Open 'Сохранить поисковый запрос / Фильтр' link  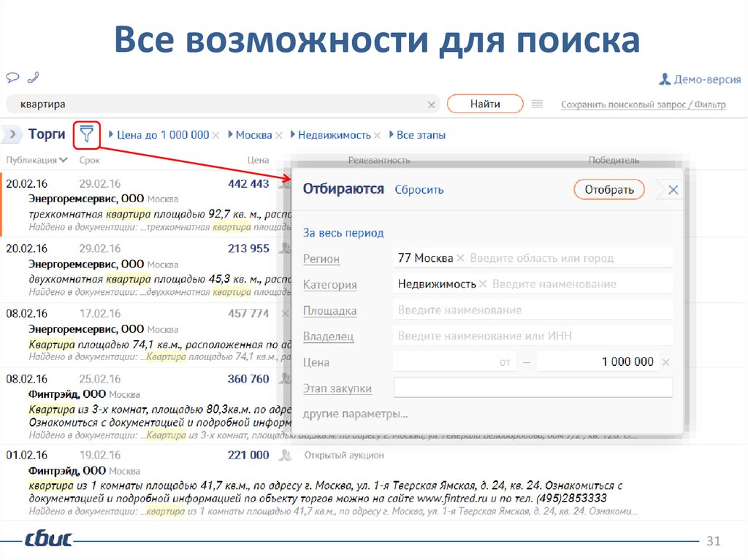click(x=643, y=104)
